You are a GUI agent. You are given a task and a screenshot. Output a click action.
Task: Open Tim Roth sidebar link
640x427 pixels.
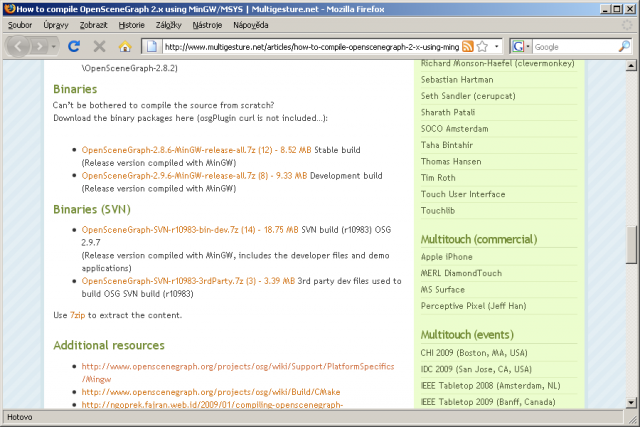[x=438, y=178]
